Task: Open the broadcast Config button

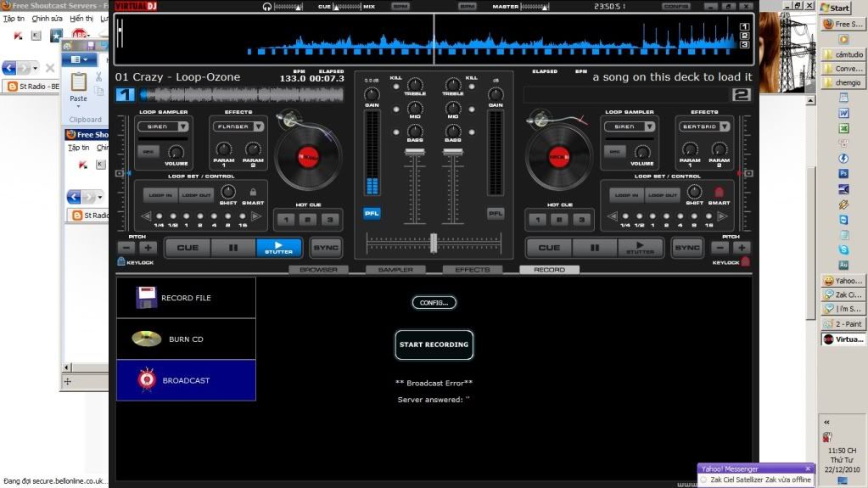Action: tap(434, 302)
